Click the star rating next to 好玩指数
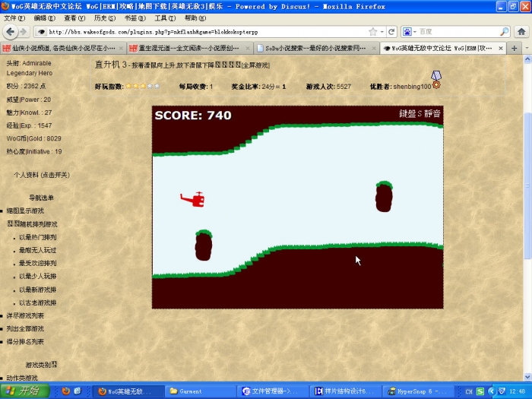This screenshot has width=532, height=399. click(143, 86)
